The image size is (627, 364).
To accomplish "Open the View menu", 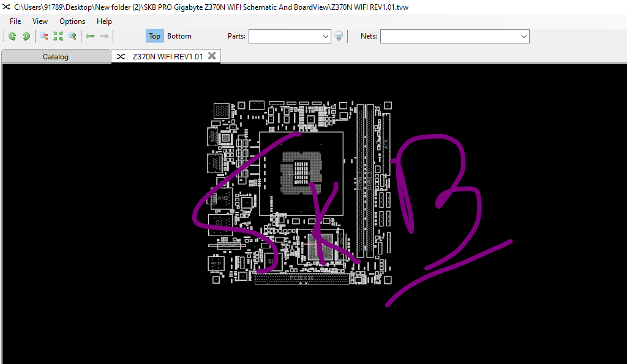I will (40, 21).
